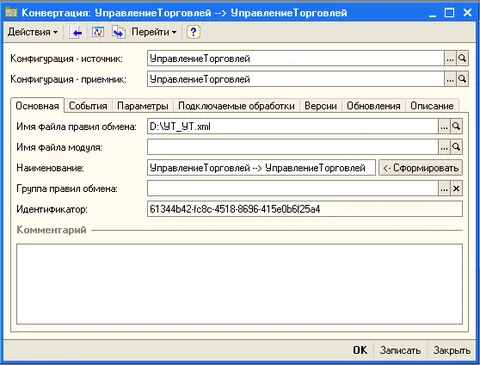The width and height of the screenshot is (480, 365).
Task: Click the empty Имя файла модуля field
Action: pyautogui.click(x=293, y=147)
